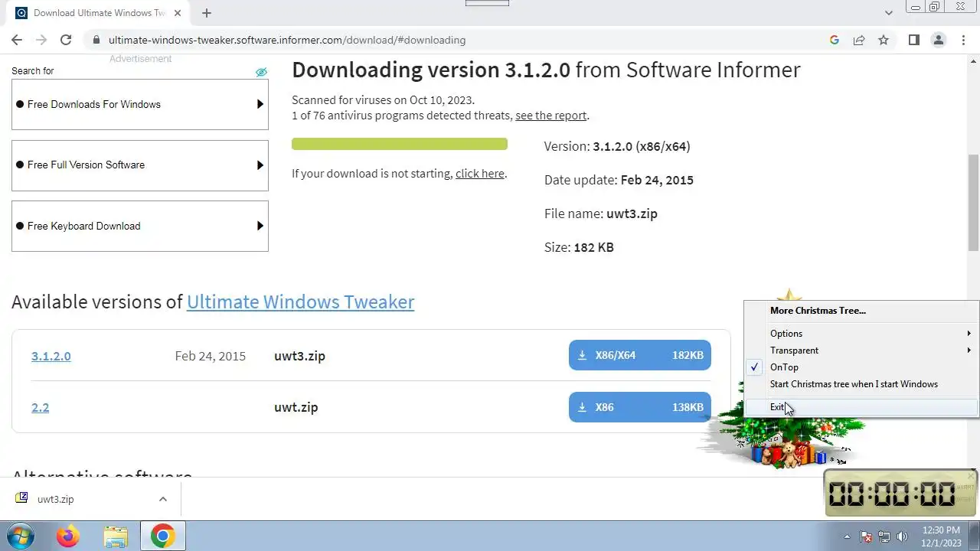The width and height of the screenshot is (980, 551).
Task: Open 'see the report' link
Action: pyautogui.click(x=550, y=116)
